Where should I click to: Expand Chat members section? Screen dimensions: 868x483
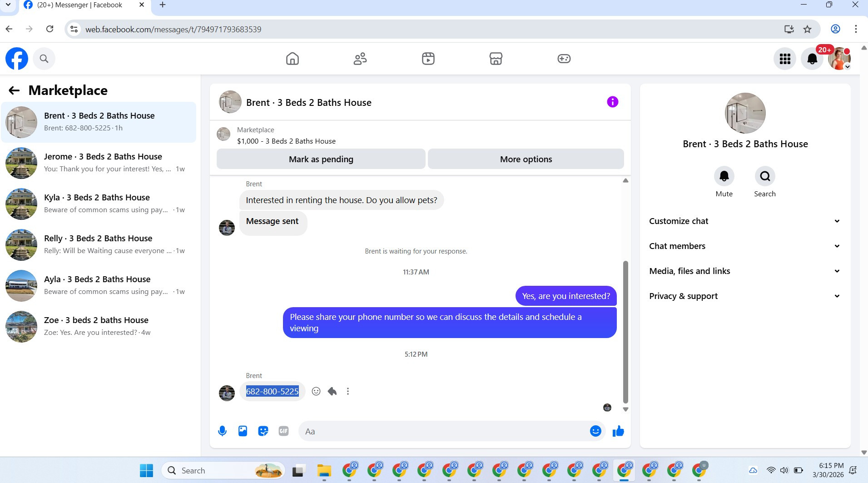click(x=745, y=246)
